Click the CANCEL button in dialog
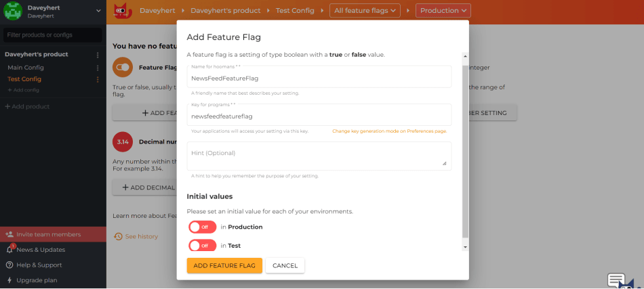 [285, 265]
